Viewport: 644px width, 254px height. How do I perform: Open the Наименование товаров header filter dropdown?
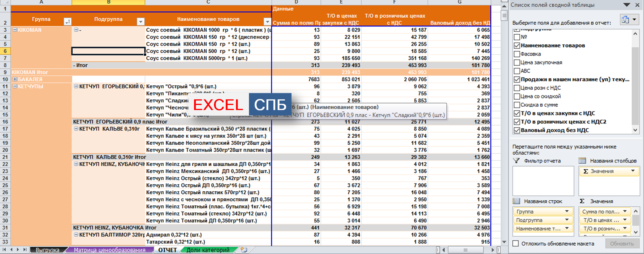(267, 22)
